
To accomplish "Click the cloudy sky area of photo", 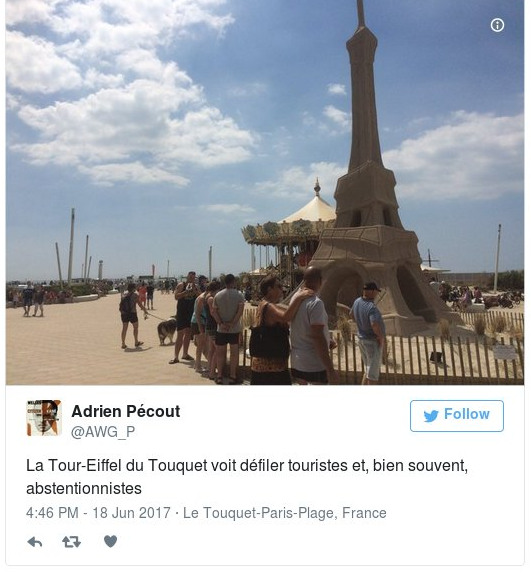I will click(146, 110).
